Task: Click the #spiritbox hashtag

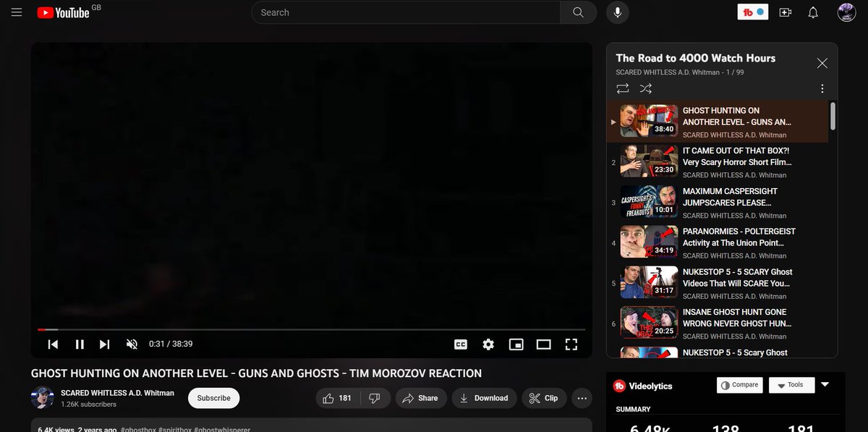Action: [x=175, y=429]
